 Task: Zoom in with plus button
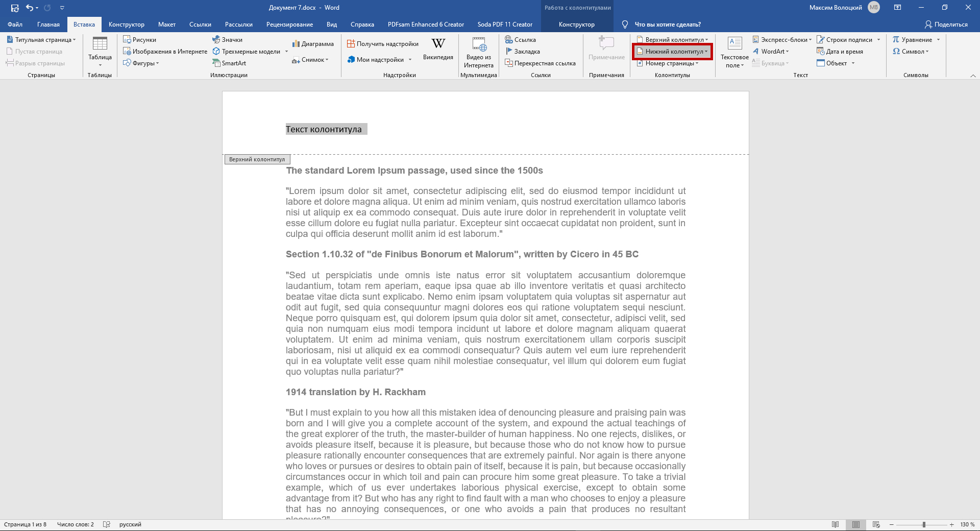tap(951, 524)
